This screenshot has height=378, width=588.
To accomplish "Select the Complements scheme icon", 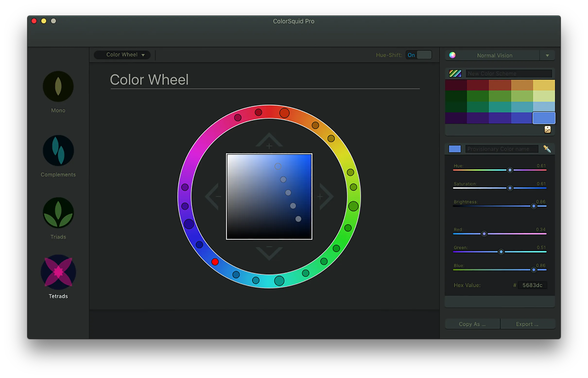I will click(58, 151).
